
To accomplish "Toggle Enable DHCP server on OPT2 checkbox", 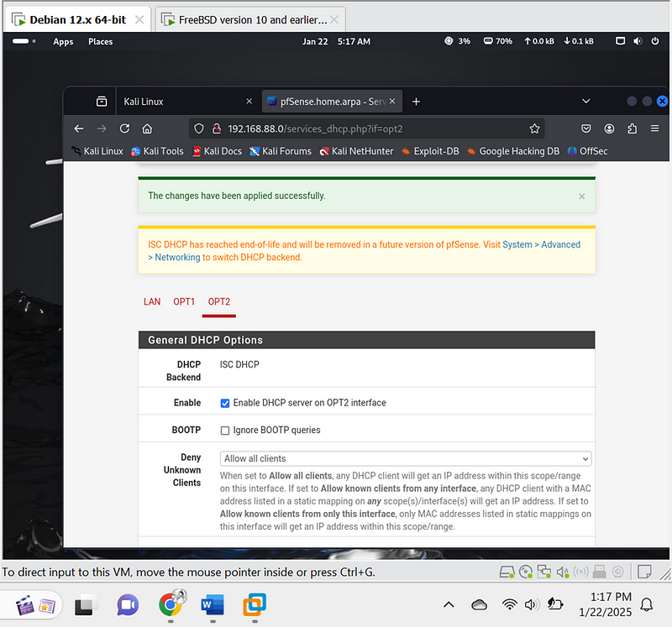I will pos(225,403).
